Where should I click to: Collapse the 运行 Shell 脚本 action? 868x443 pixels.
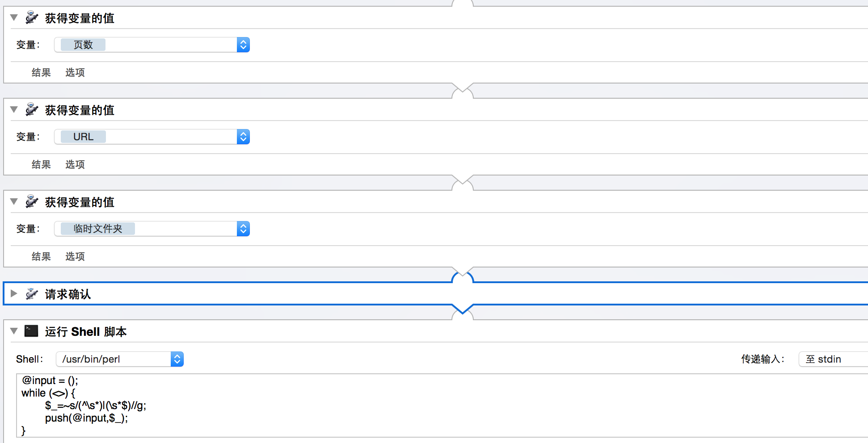tap(14, 331)
